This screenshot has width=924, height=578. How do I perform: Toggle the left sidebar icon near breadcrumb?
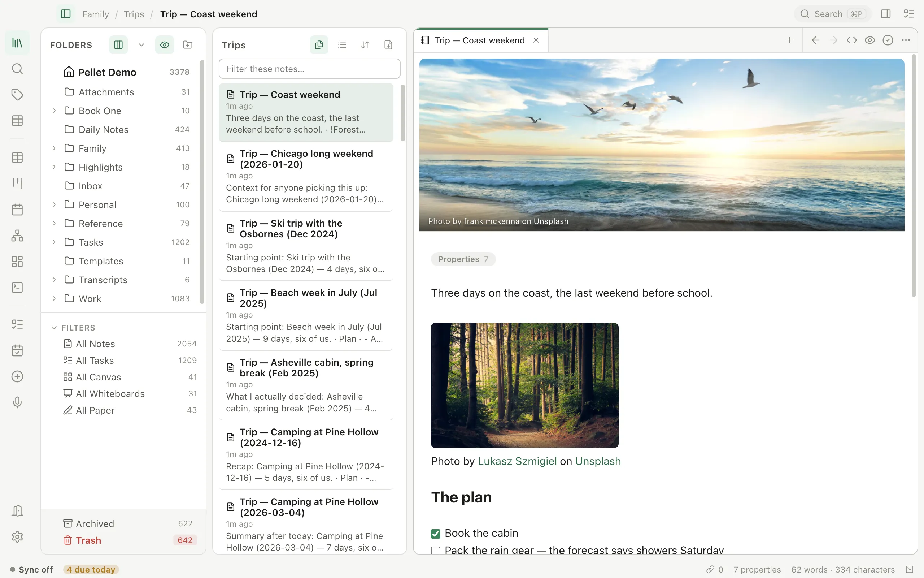tap(66, 14)
